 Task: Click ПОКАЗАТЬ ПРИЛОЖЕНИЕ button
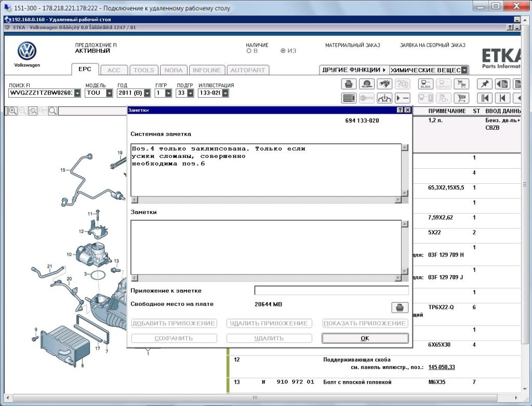pyautogui.click(x=365, y=323)
